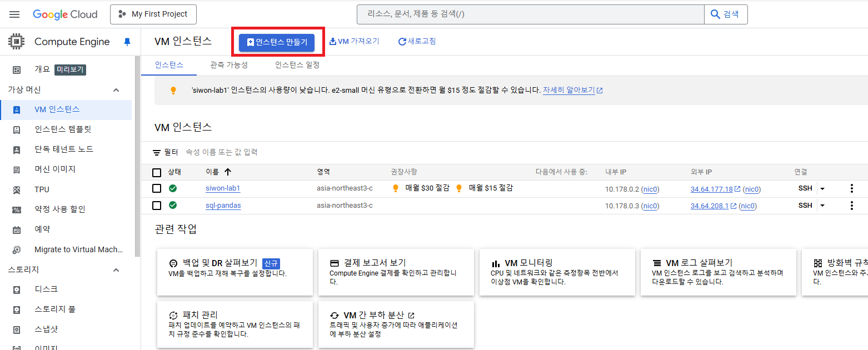The height and width of the screenshot is (350, 868).
Task: Check the siwon-lab1 row checkbox
Action: coord(157,189)
